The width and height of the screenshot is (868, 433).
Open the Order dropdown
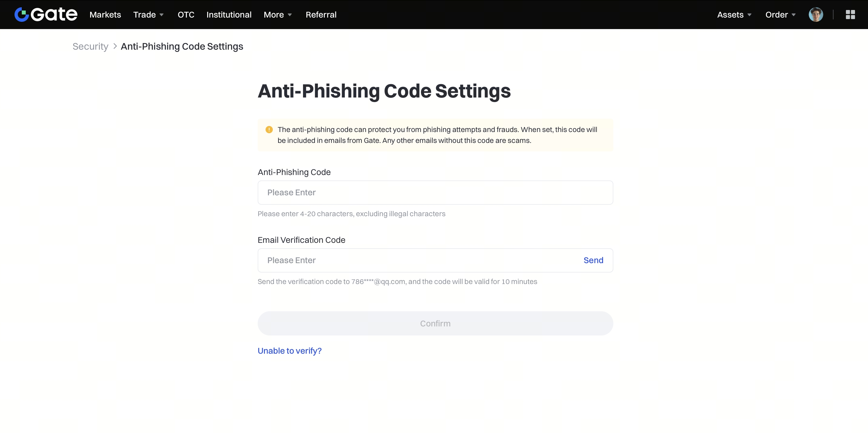780,15
